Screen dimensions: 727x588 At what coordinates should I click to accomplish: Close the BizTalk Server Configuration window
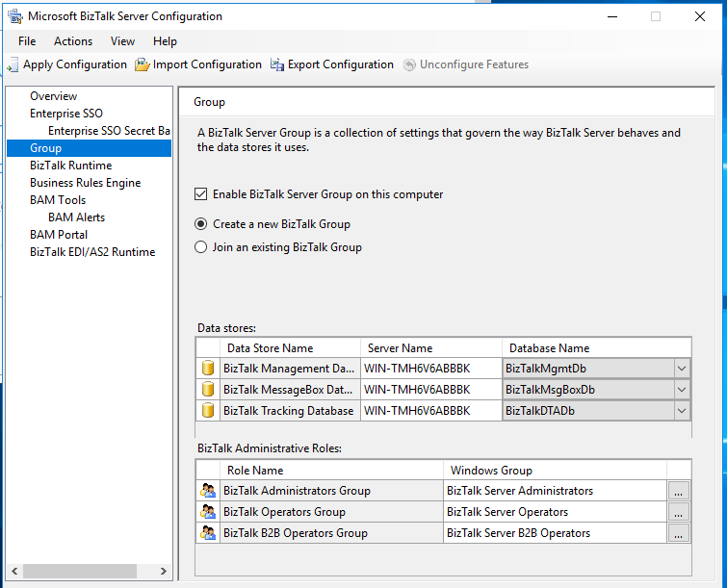coord(700,16)
